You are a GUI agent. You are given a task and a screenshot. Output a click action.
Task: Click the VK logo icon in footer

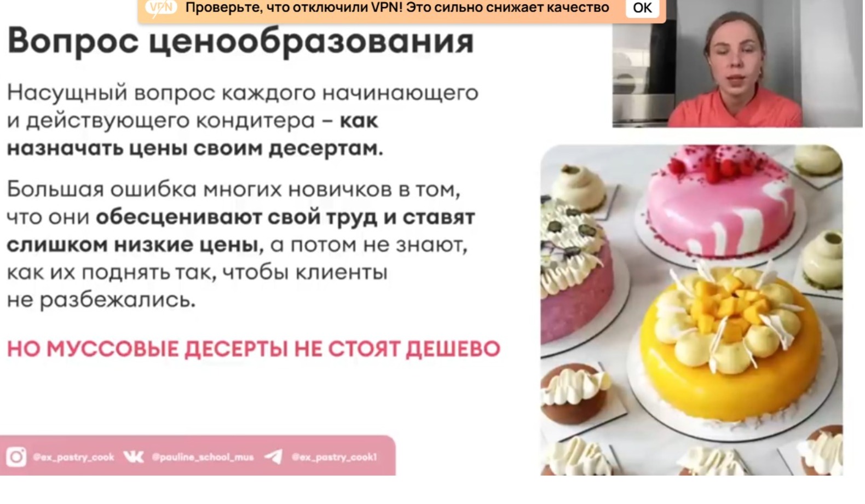tap(134, 457)
